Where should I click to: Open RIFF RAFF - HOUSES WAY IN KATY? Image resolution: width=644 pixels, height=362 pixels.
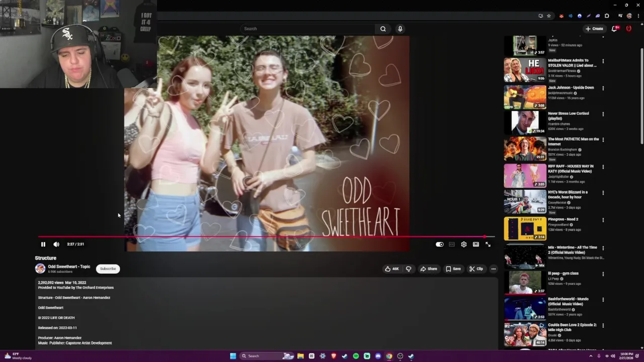(571, 168)
